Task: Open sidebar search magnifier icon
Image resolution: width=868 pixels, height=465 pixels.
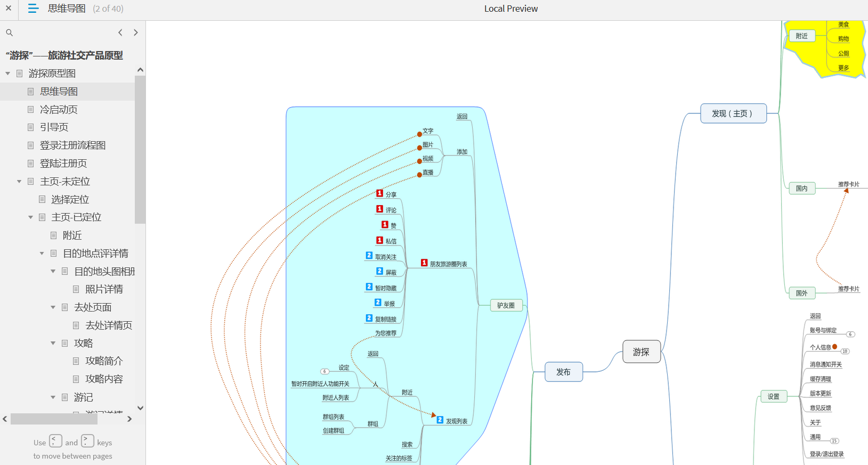Action: (9, 32)
